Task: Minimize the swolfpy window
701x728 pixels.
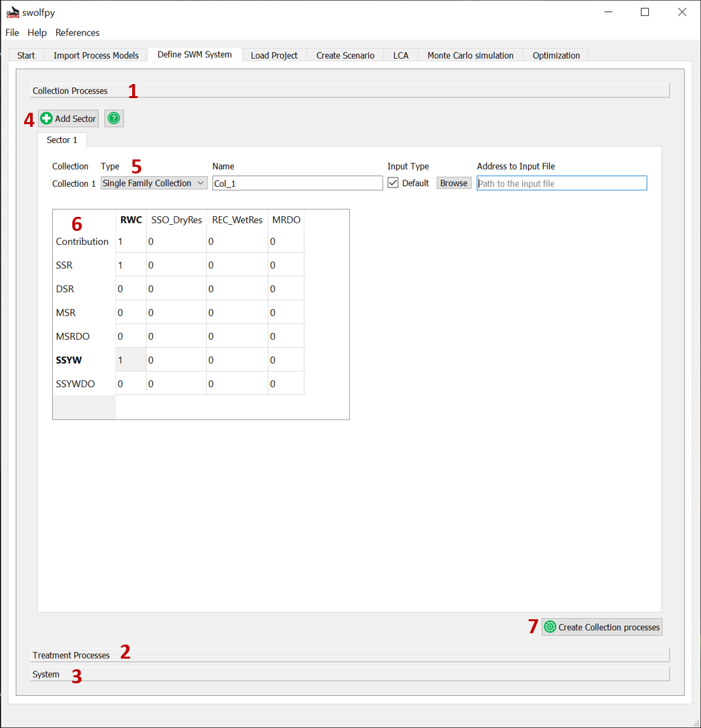Action: (x=608, y=12)
